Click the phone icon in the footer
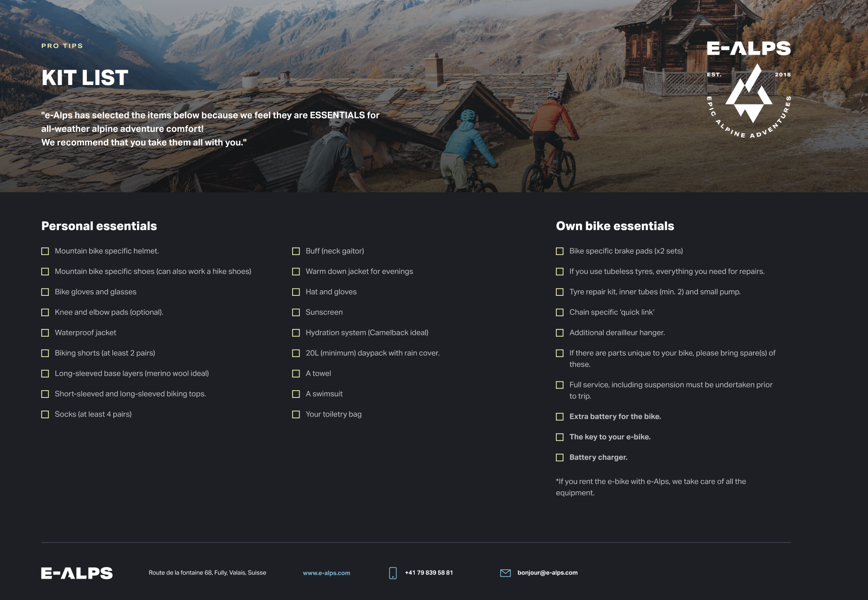This screenshot has width=868, height=600. click(392, 573)
